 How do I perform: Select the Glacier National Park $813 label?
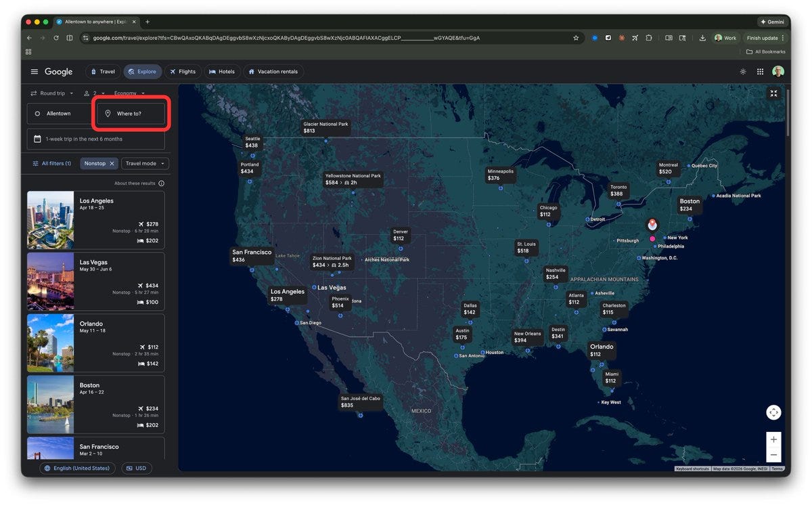coord(325,127)
